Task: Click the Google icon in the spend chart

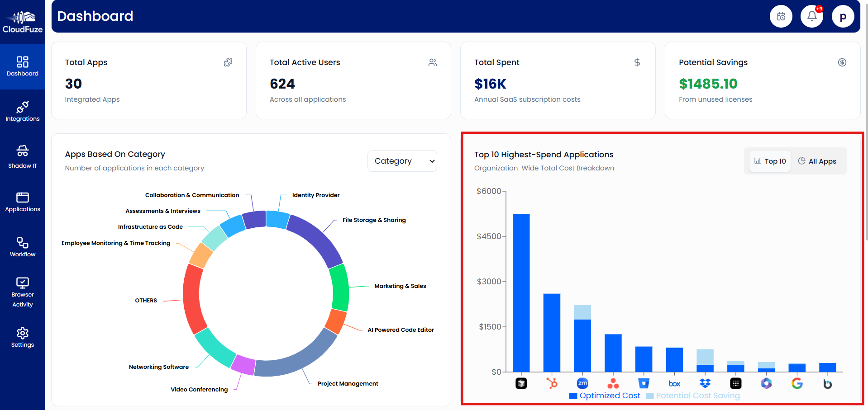Action: pos(797,383)
